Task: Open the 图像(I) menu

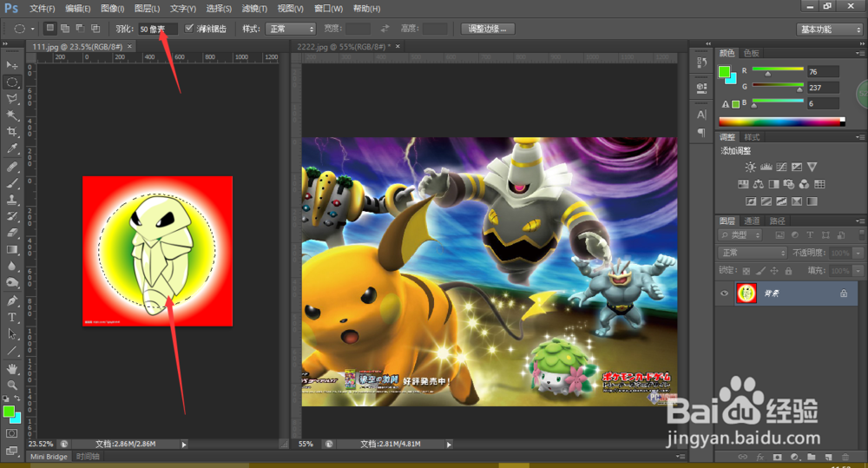Action: point(113,9)
